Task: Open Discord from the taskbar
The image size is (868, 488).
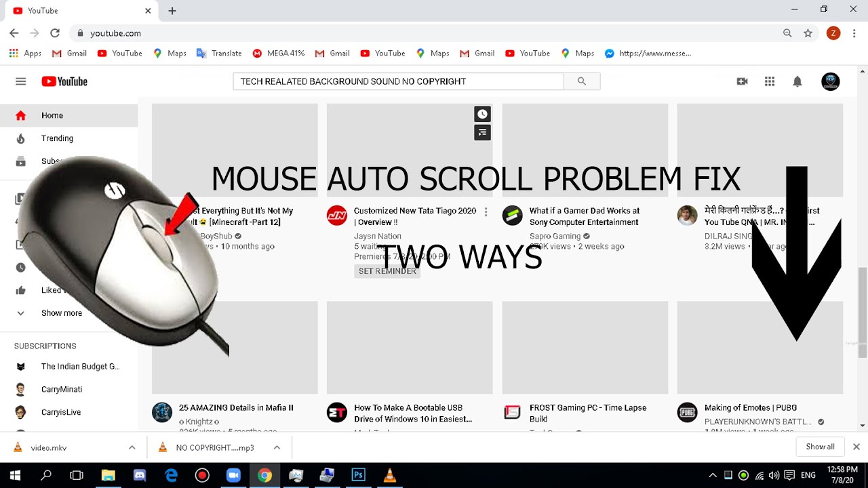Action: click(x=140, y=475)
